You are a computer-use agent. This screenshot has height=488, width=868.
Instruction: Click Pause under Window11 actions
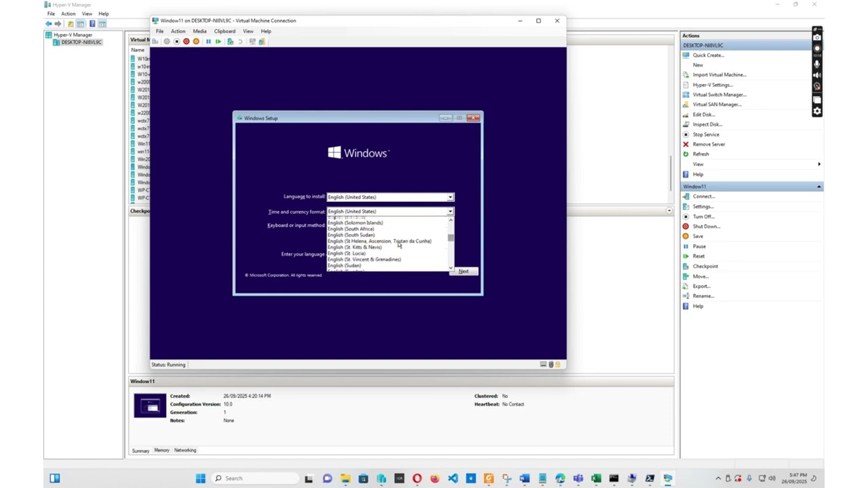click(x=699, y=247)
